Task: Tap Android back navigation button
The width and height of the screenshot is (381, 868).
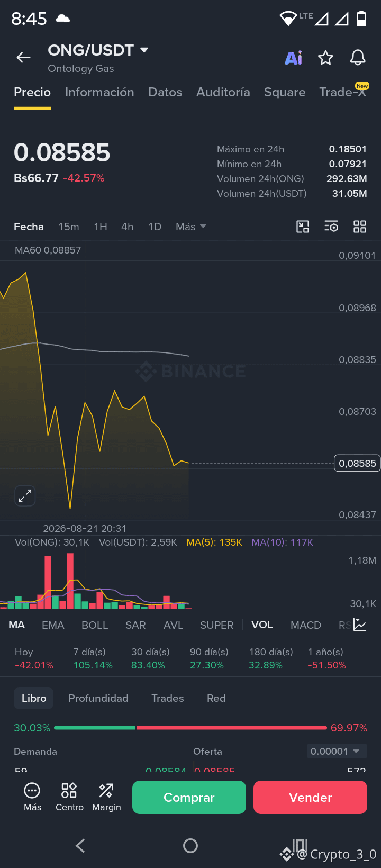Action: [x=80, y=846]
